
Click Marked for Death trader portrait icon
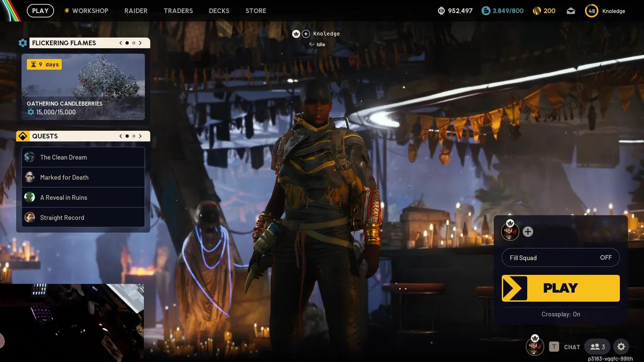coord(30,177)
